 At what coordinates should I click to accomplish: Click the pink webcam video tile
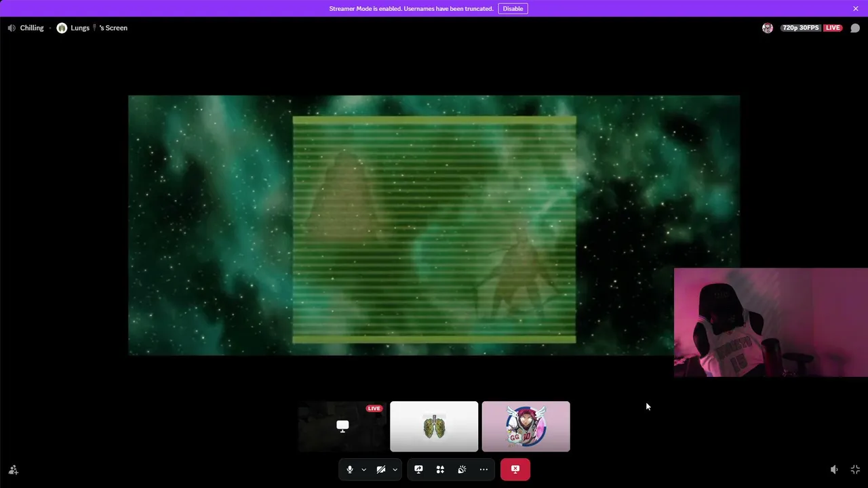coord(771,323)
